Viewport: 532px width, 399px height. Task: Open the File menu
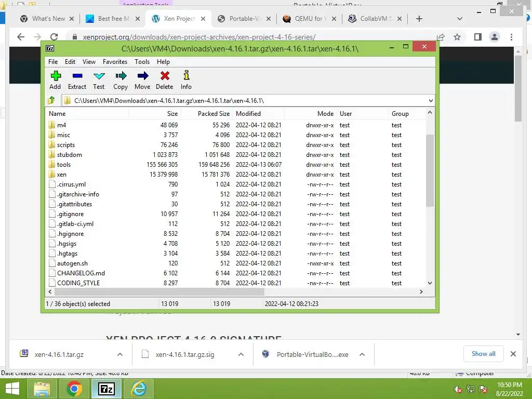(x=53, y=62)
